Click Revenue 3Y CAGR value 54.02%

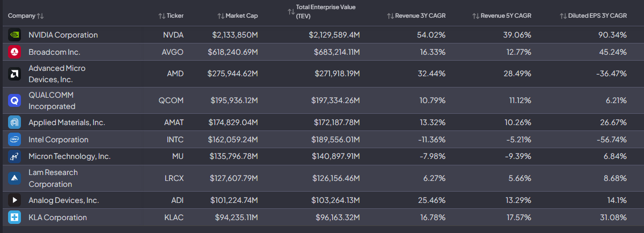(431, 35)
